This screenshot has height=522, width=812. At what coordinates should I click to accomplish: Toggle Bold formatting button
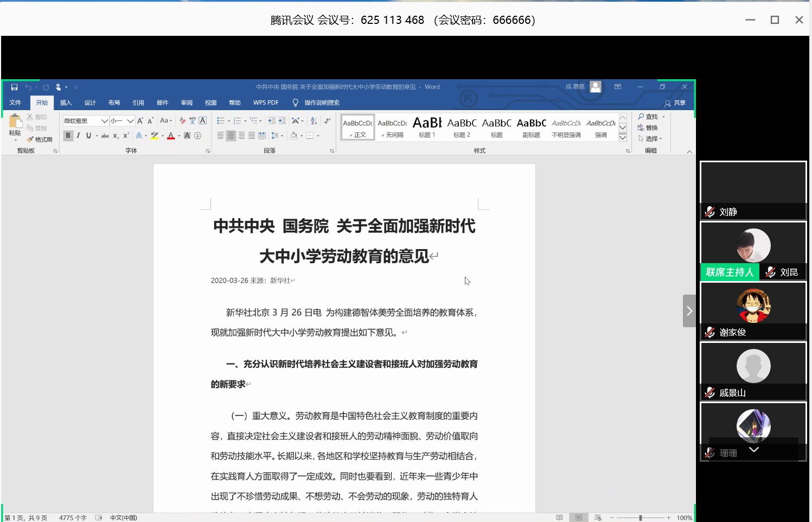pos(68,136)
